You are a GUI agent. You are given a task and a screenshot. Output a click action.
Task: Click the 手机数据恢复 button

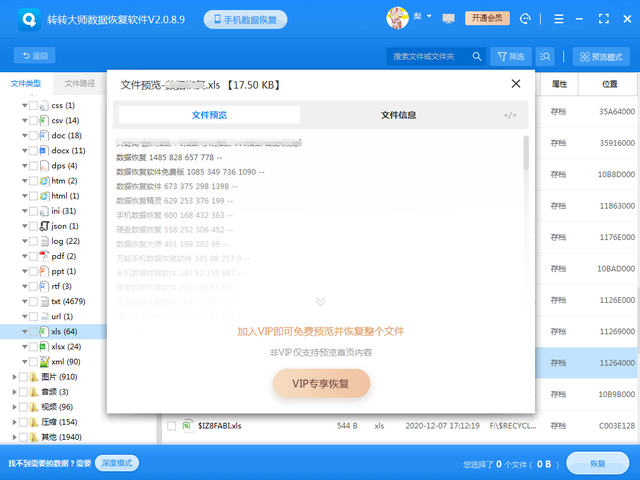245,20
